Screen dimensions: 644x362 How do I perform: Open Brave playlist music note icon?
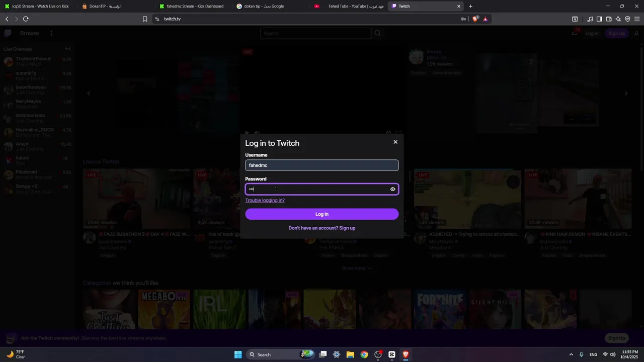pyautogui.click(x=590, y=19)
